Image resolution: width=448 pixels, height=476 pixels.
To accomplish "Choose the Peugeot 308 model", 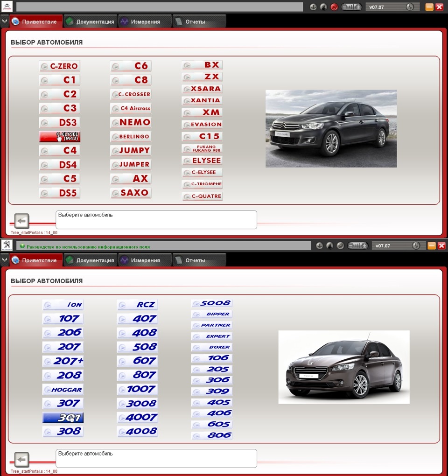I will coord(63,431).
